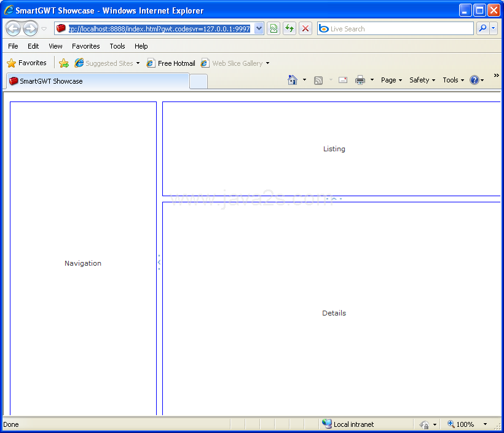Open the Suggested Sites link

click(x=104, y=63)
